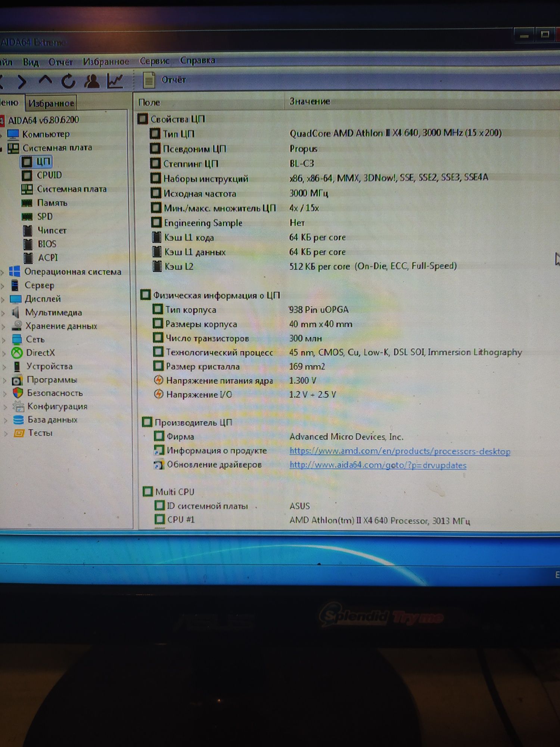Expand the Мультимедиа tree node
This screenshot has height=747, width=560.
point(3,313)
